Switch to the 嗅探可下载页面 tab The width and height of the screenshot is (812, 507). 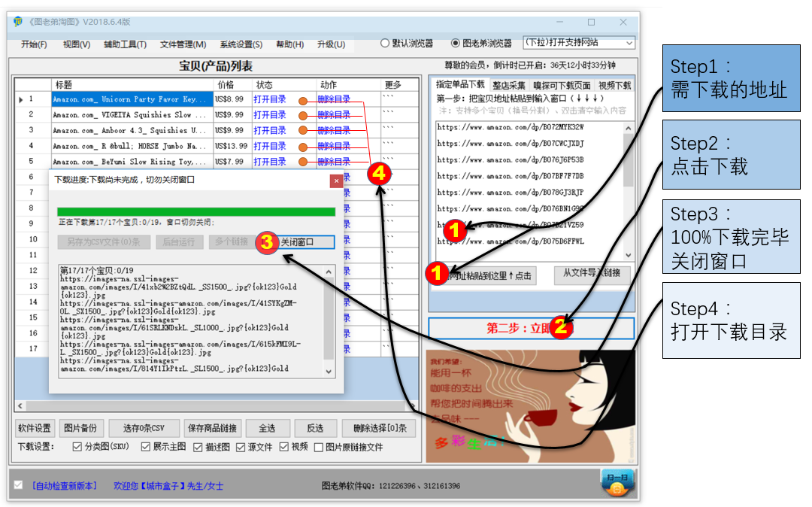(x=562, y=86)
